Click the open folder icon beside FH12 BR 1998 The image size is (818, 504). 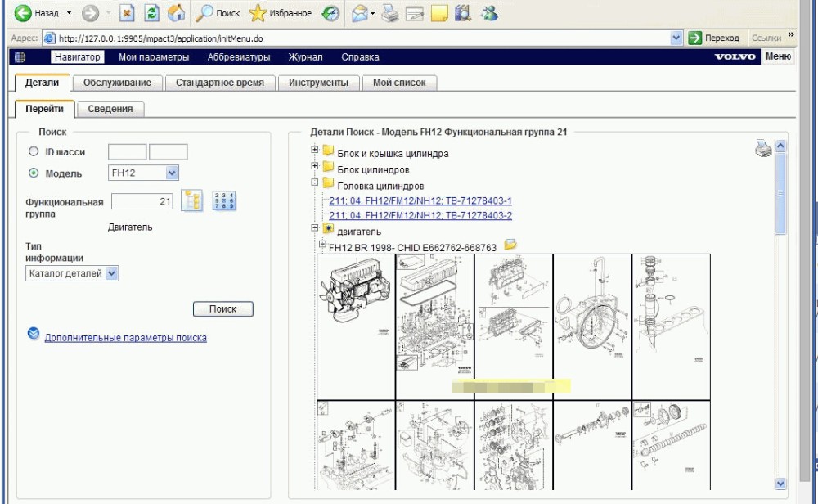click(510, 244)
